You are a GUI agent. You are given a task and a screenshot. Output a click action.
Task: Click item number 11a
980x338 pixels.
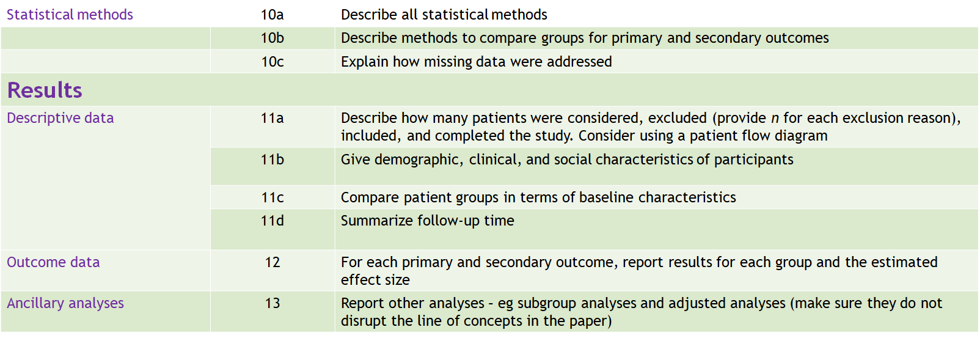(x=272, y=118)
